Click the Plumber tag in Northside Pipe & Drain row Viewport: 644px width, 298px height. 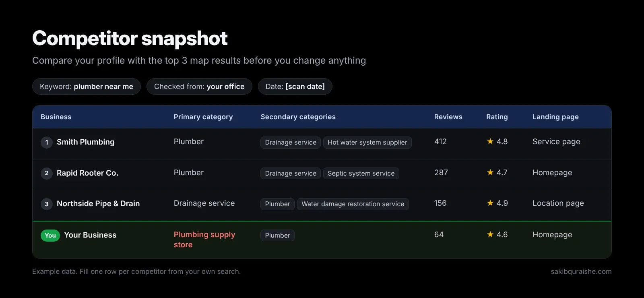click(x=278, y=204)
